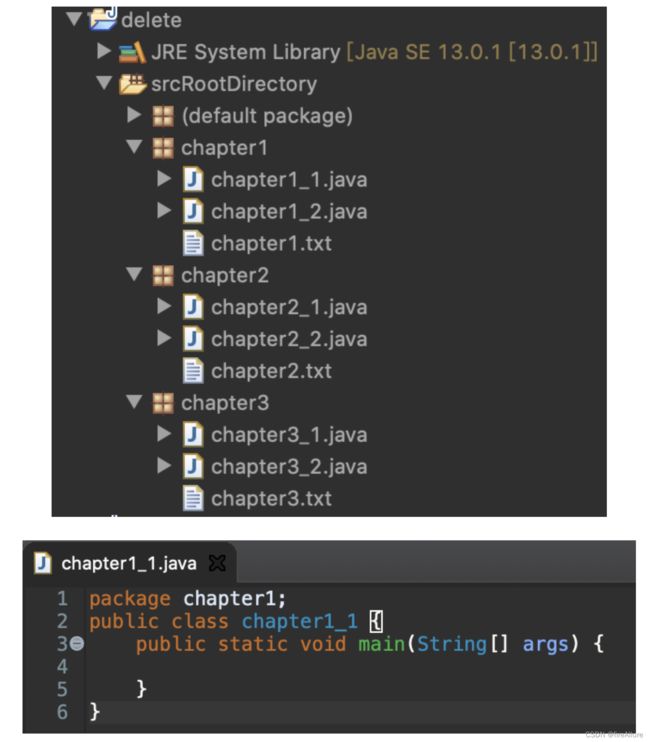The height and width of the screenshot is (742, 650).
Task: Select chapter3.txt in the package tree
Action: [271, 499]
